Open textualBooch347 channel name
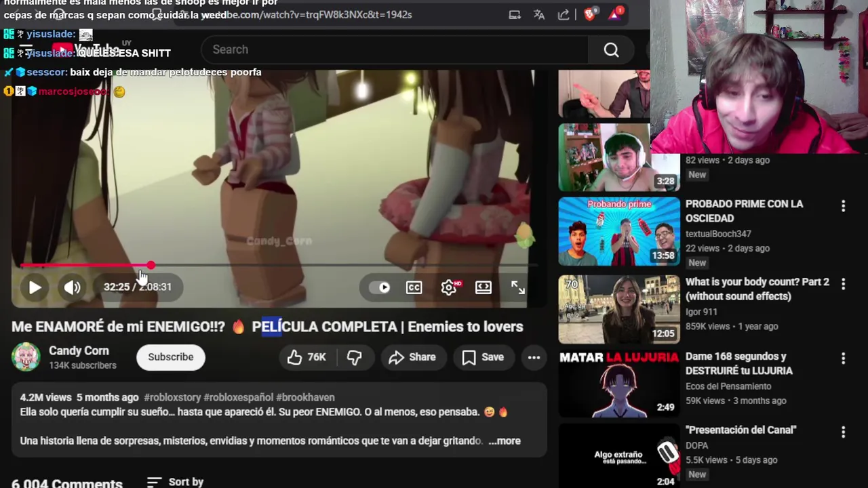The height and width of the screenshot is (488, 868). pos(718,234)
